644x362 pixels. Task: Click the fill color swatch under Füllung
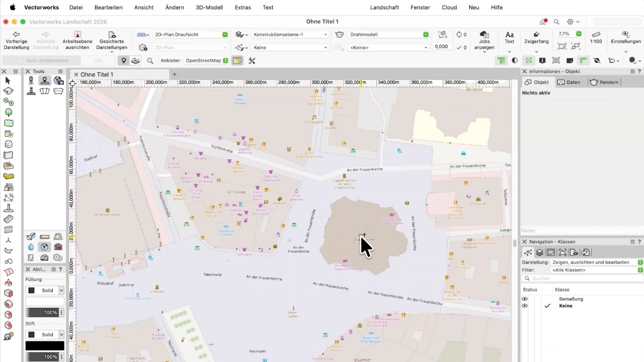[45, 301]
